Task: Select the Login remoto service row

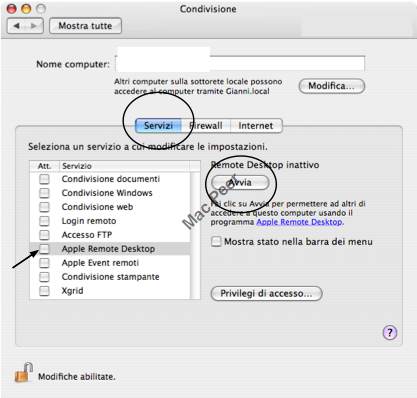Action: (x=110, y=221)
